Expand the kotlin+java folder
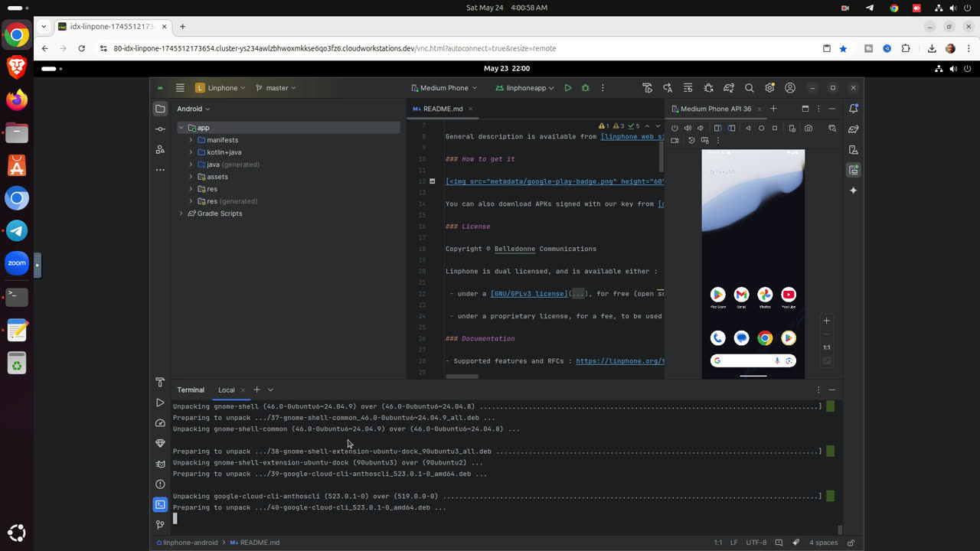This screenshot has width=980, height=551. pyautogui.click(x=191, y=152)
